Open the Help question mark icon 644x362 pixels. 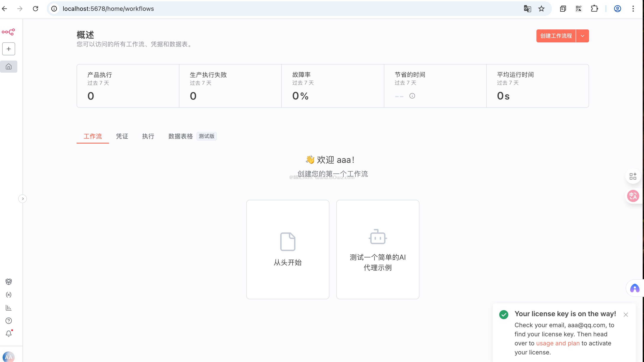click(9, 321)
